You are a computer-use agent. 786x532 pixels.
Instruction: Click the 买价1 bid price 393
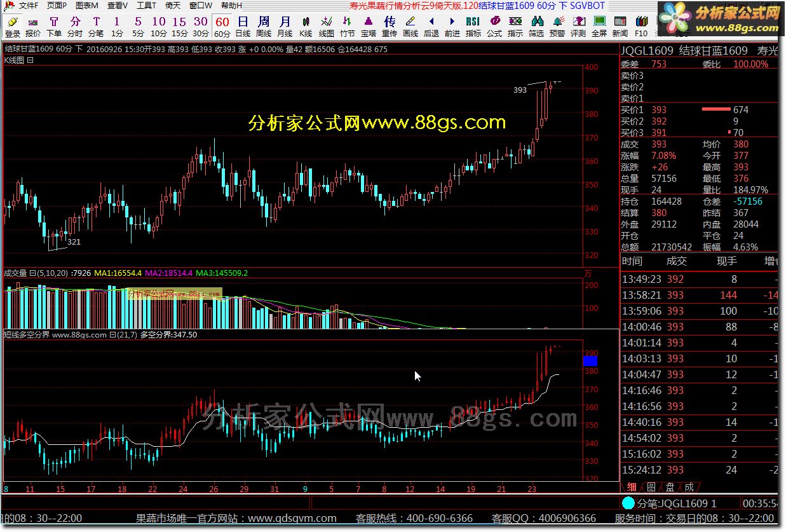(x=659, y=110)
